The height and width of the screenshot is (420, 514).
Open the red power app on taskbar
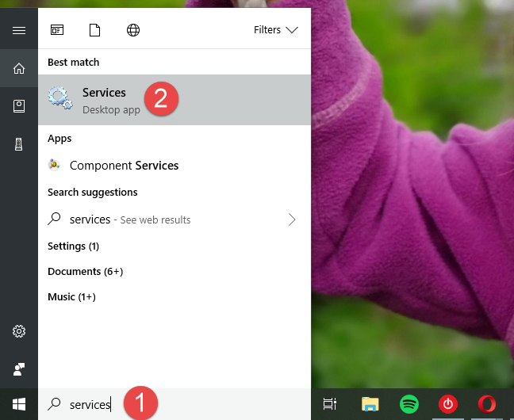point(448,404)
